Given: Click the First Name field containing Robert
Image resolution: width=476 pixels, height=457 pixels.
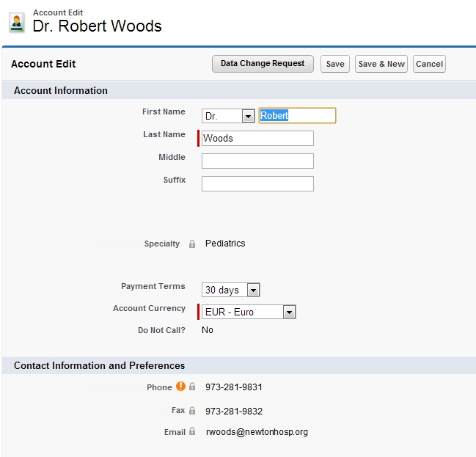Looking at the screenshot, I should 297,116.
